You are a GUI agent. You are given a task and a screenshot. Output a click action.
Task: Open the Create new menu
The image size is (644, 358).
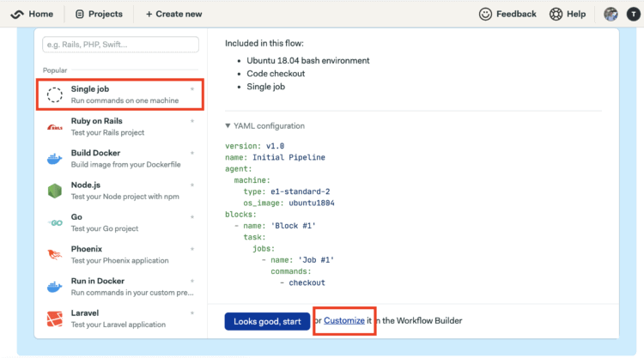[x=173, y=14]
